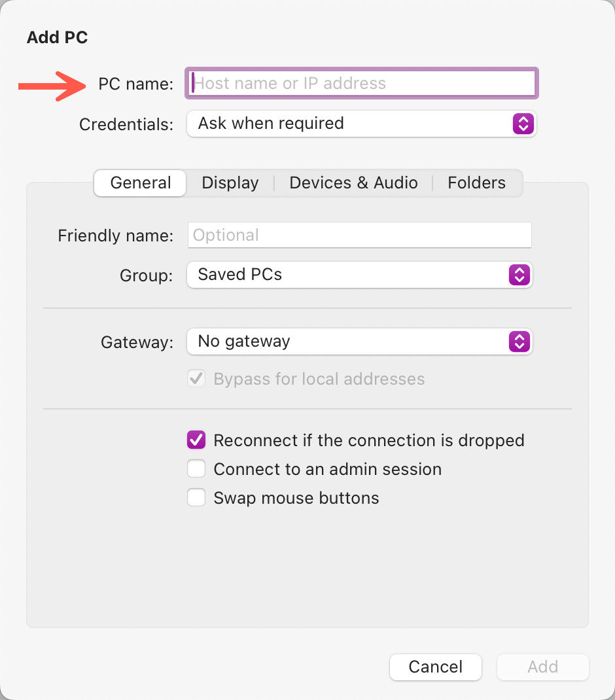Click the Add button
Image resolution: width=615 pixels, height=700 pixels.
(542, 667)
